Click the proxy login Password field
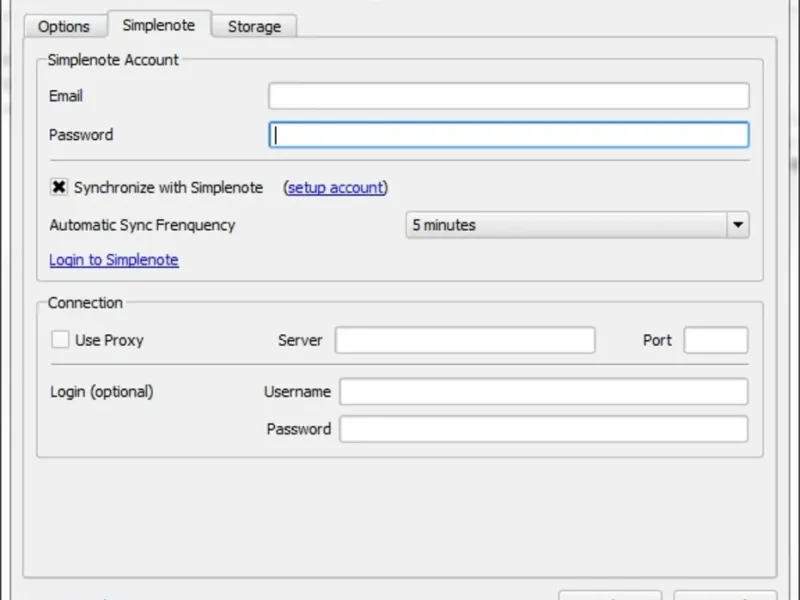Screen dimensions: 800x600 point(544,429)
